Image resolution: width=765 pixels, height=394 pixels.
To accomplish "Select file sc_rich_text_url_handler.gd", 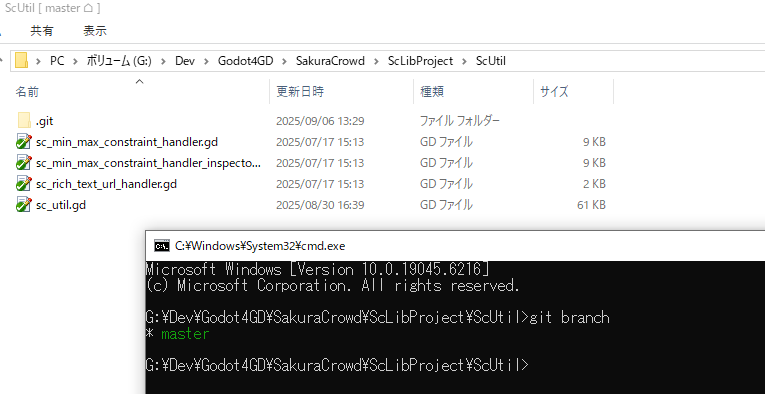I will click(x=106, y=184).
